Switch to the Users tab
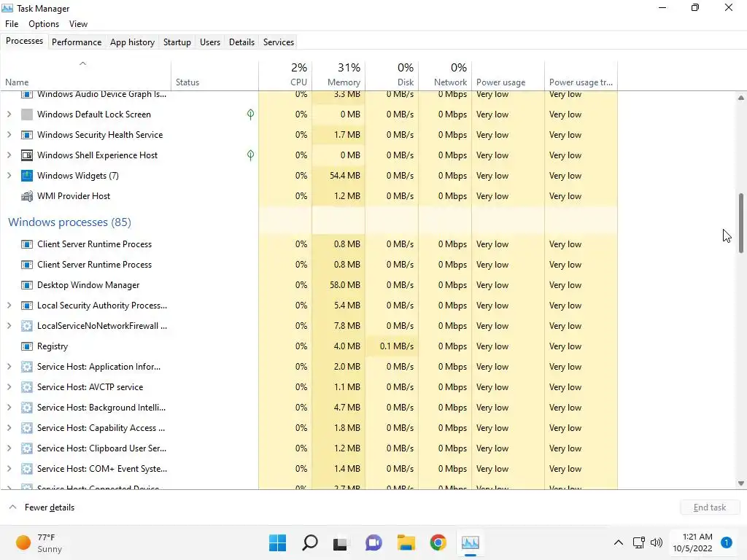The width and height of the screenshot is (747, 560). (210, 42)
